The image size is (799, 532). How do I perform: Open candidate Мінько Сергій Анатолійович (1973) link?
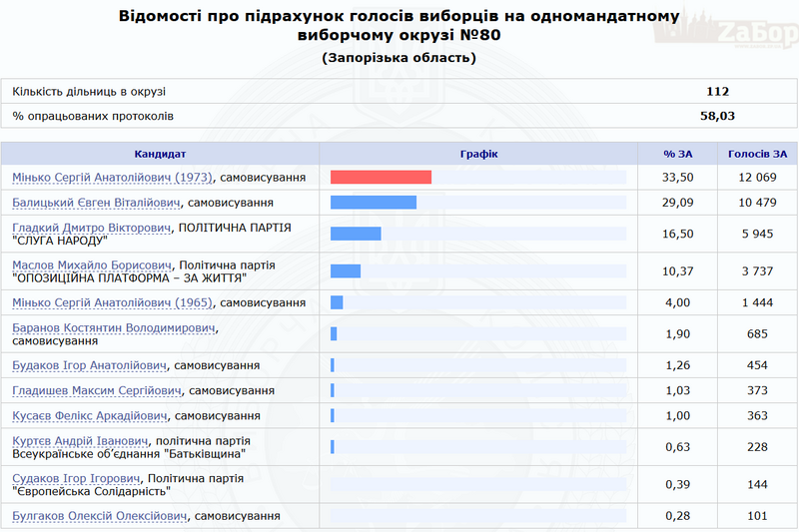(x=112, y=177)
